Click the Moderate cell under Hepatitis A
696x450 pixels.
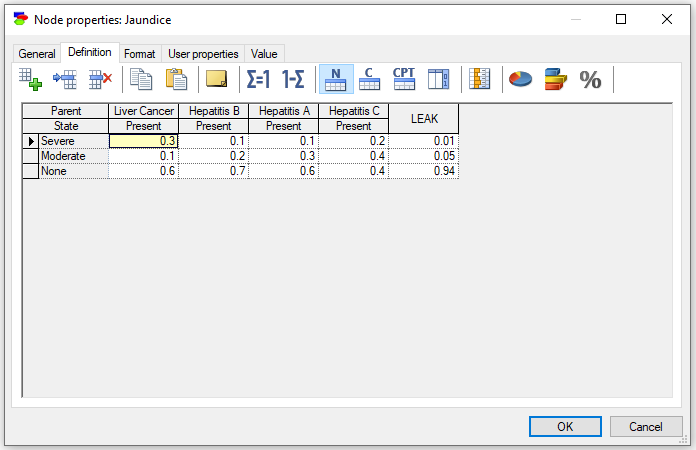[x=284, y=156]
